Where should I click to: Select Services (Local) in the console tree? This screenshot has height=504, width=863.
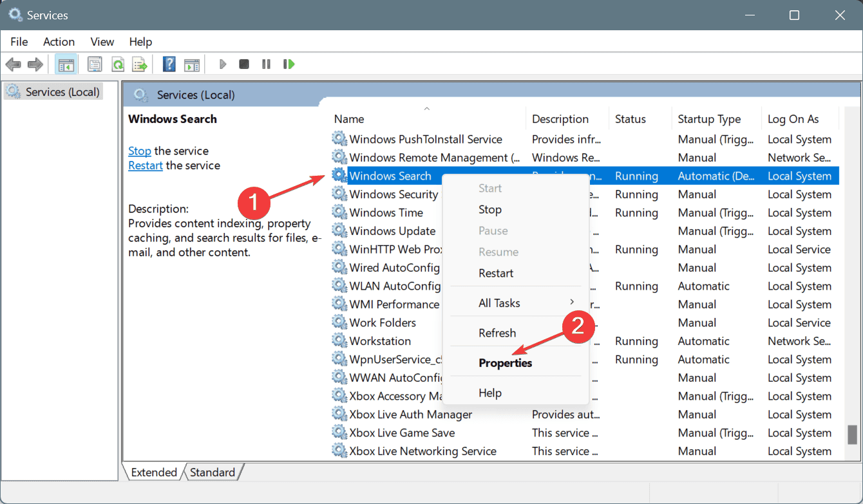(x=53, y=92)
